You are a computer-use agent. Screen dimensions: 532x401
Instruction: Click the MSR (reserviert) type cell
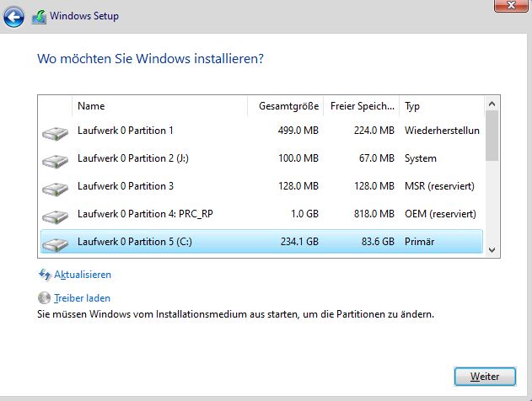(x=439, y=186)
